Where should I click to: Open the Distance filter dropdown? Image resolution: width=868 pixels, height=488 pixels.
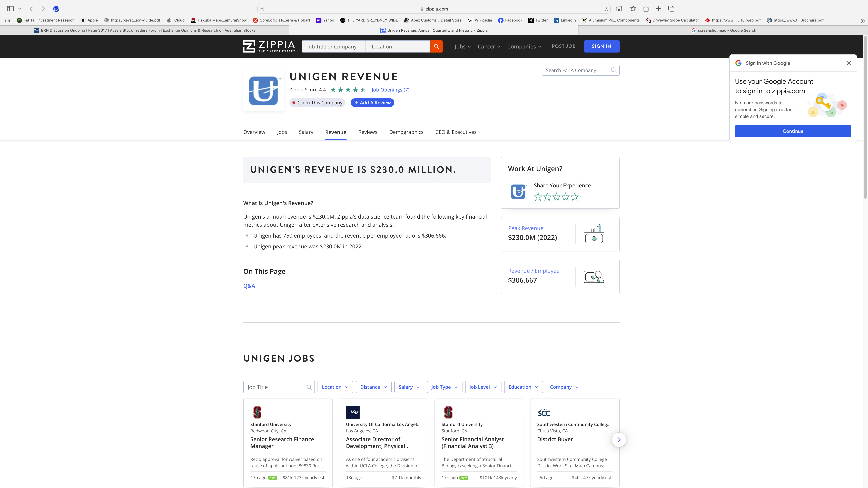(373, 387)
